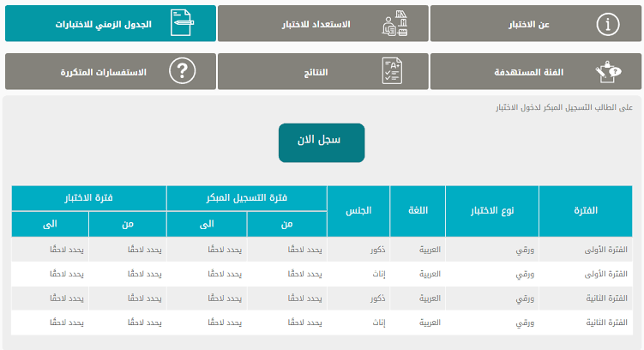This screenshot has width=644, height=350.
Task: Open the عن الاختبار tab
Action: point(536,23)
